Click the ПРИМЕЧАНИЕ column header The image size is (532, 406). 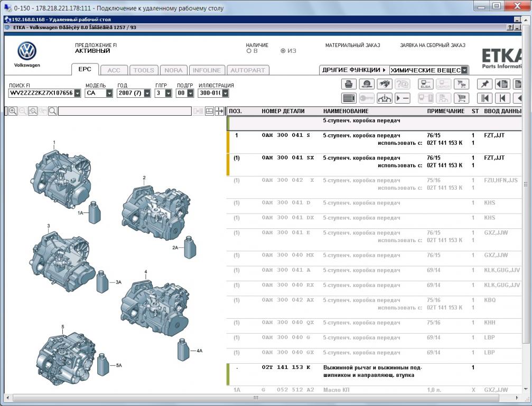point(445,111)
